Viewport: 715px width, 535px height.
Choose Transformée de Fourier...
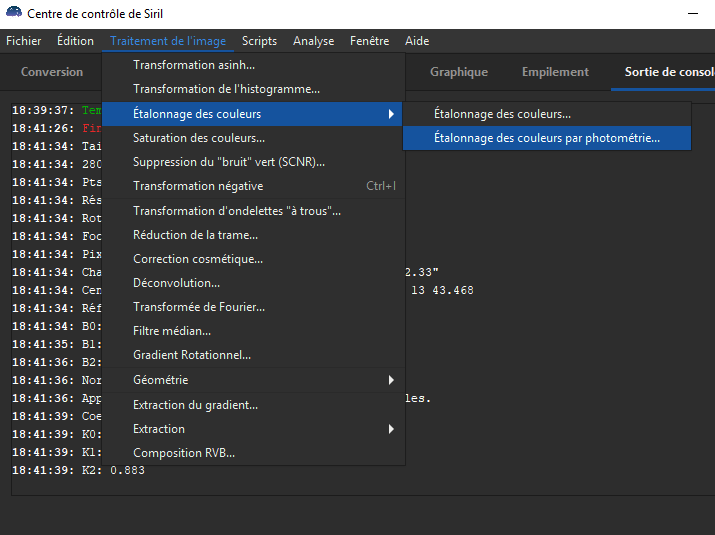(x=254, y=307)
